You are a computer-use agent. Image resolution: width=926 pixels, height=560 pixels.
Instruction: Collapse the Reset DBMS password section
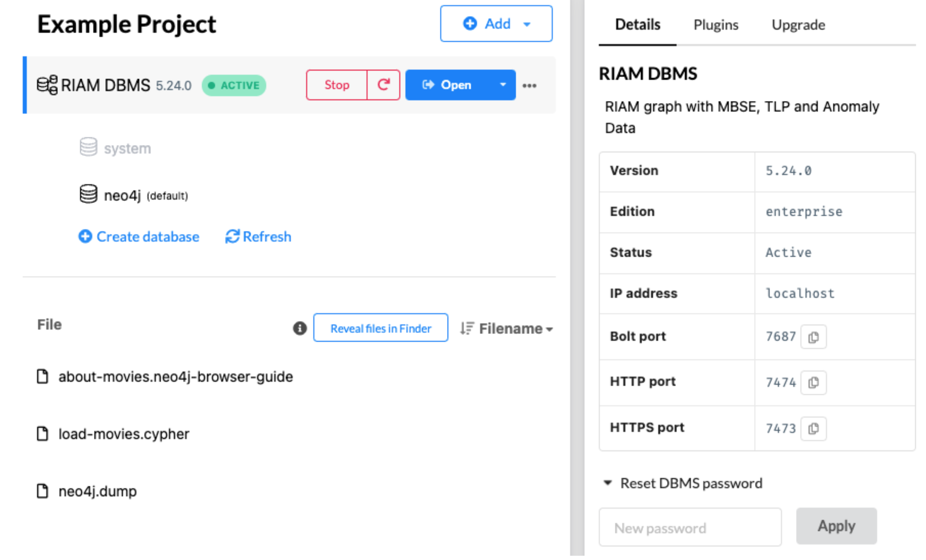pos(608,483)
